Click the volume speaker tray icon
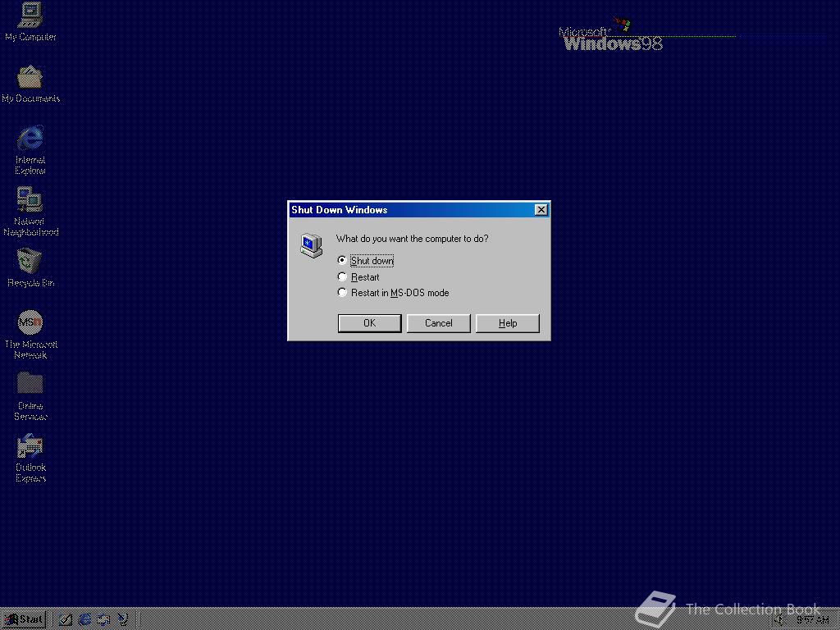The height and width of the screenshot is (630, 840). [x=779, y=620]
